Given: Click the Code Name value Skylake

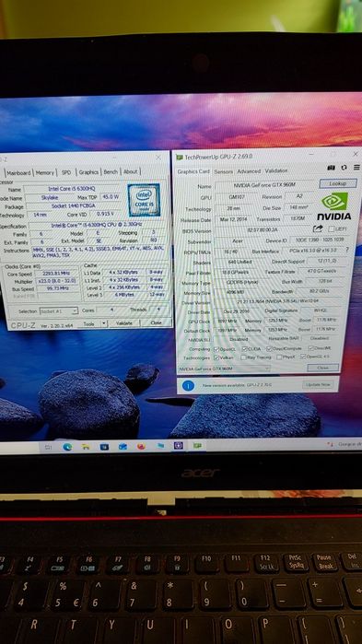Looking at the screenshot, I should (51, 197).
